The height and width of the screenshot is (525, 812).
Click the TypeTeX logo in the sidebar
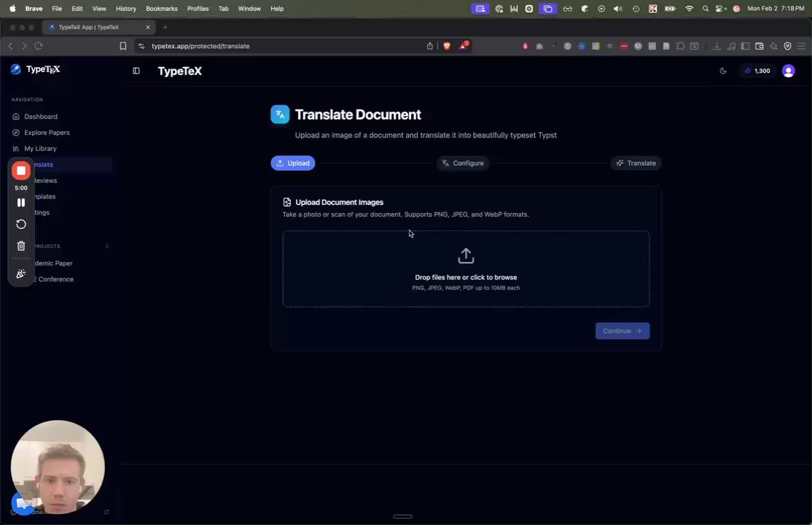[36, 69]
